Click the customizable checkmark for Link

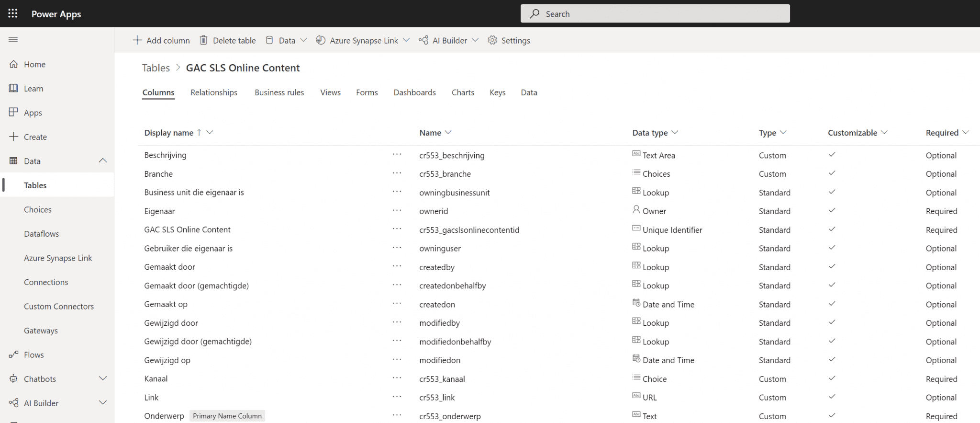[x=832, y=397]
